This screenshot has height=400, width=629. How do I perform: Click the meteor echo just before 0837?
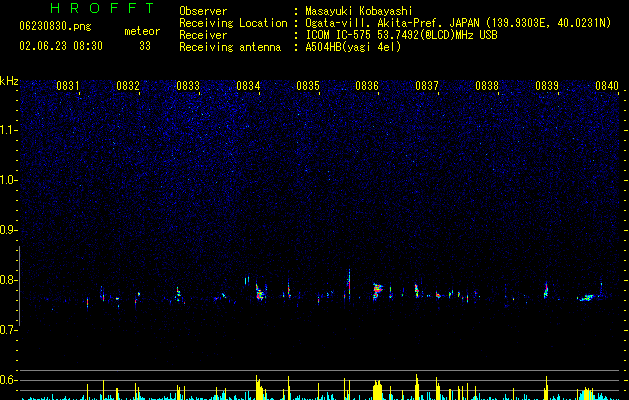(x=416, y=290)
